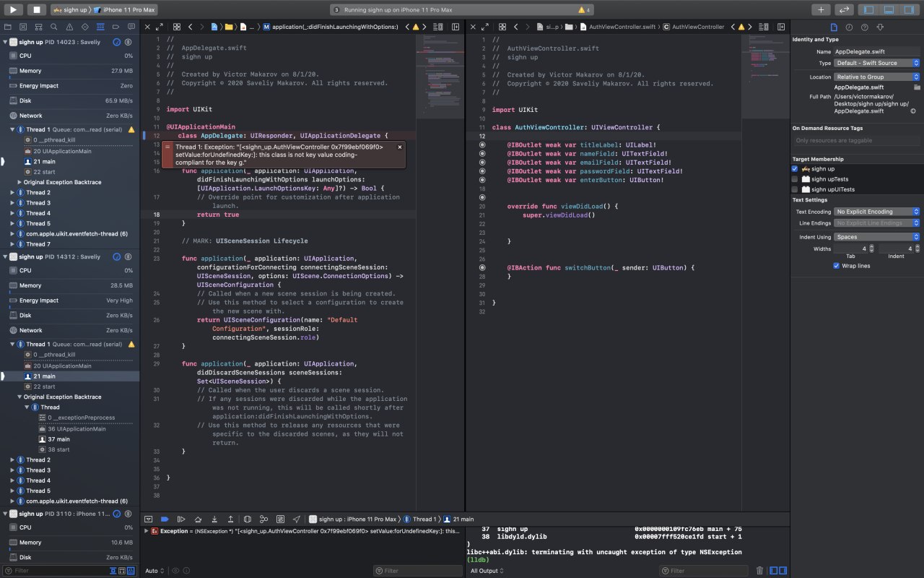
Task: Click the Library plus button
Action: (821, 9)
